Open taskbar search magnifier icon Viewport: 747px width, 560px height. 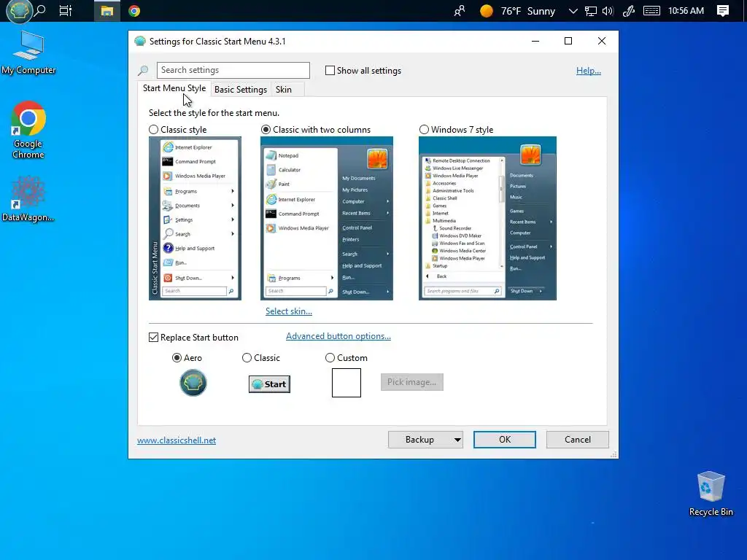[41, 10]
